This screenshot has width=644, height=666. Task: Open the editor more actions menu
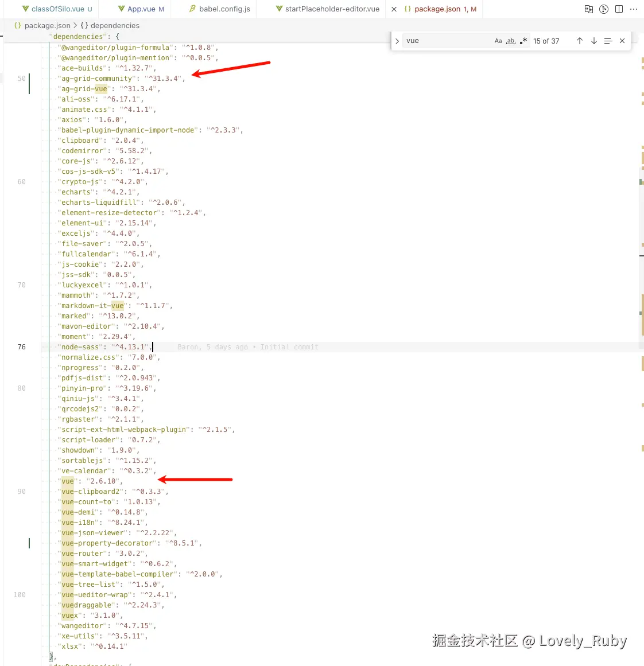[634, 9]
